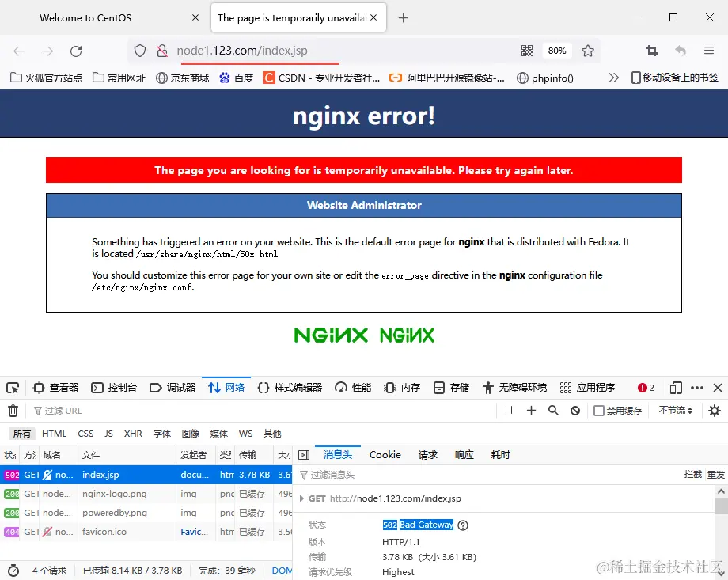Go back to the previous page
Screen dimensions: 728x580
(x=19, y=51)
